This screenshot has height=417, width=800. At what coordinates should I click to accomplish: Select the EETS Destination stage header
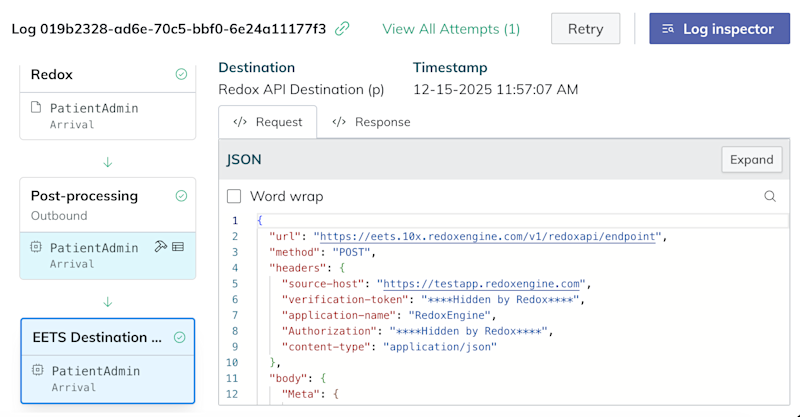click(x=108, y=337)
